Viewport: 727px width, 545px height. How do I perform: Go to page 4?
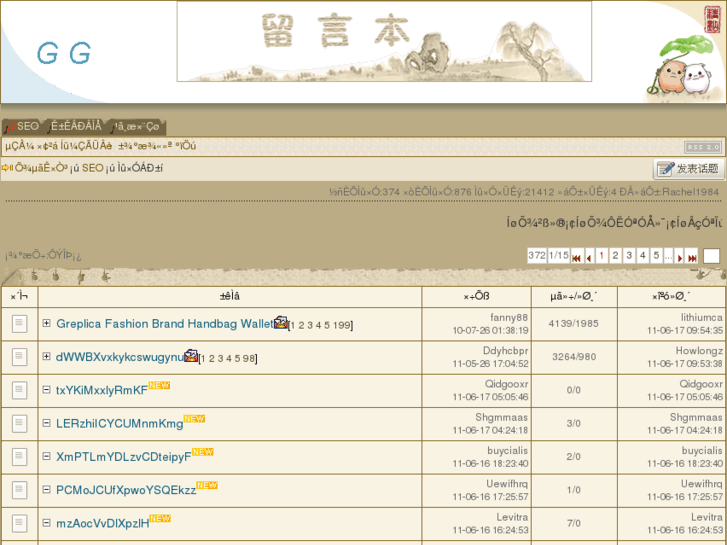tap(643, 256)
